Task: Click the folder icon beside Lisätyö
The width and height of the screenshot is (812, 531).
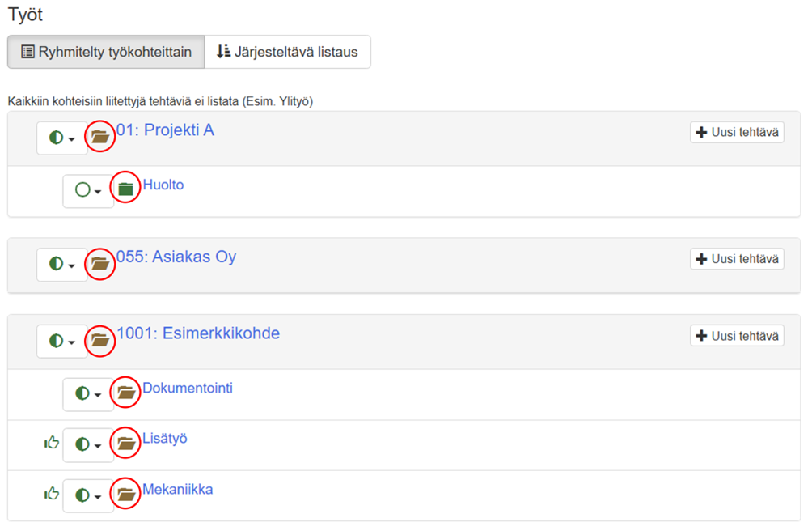Action: pos(125,444)
